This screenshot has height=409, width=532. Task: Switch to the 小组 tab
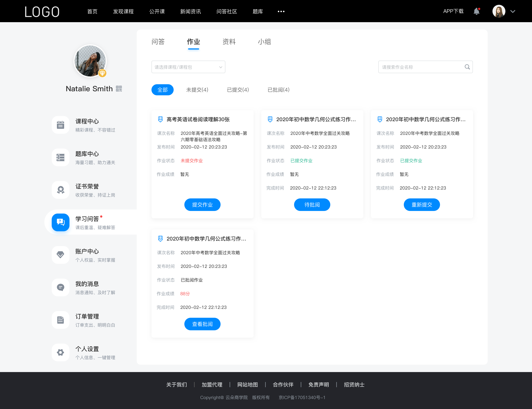264,42
